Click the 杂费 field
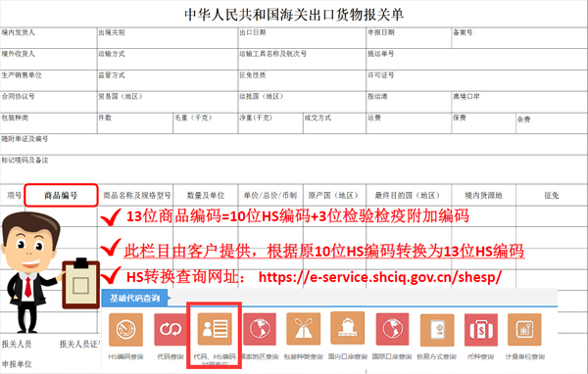This screenshot has width=588, height=374. 552,123
